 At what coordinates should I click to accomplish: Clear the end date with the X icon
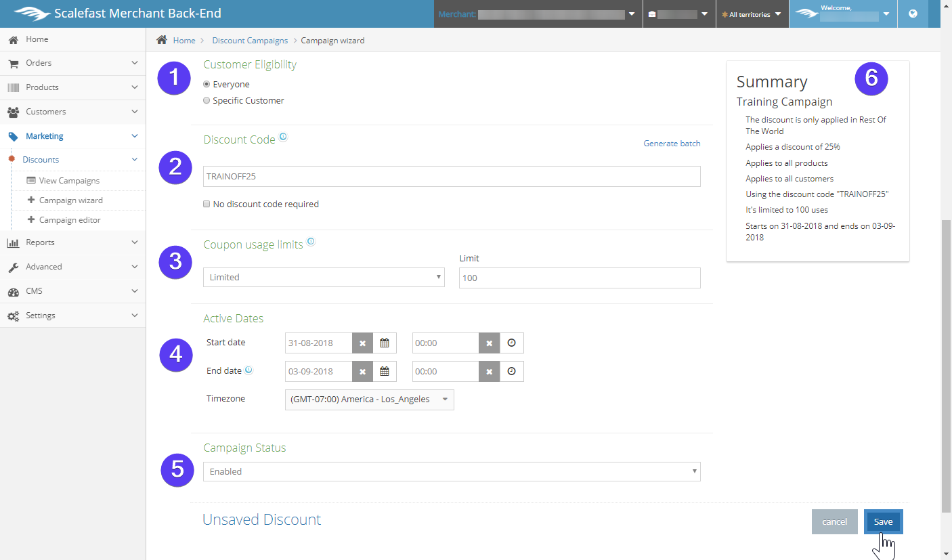click(x=362, y=372)
